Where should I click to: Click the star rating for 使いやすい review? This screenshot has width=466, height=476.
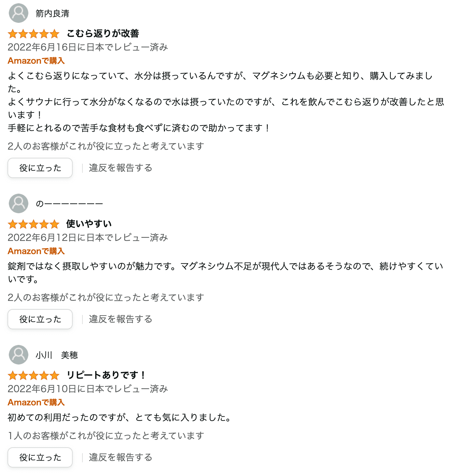[x=34, y=224]
